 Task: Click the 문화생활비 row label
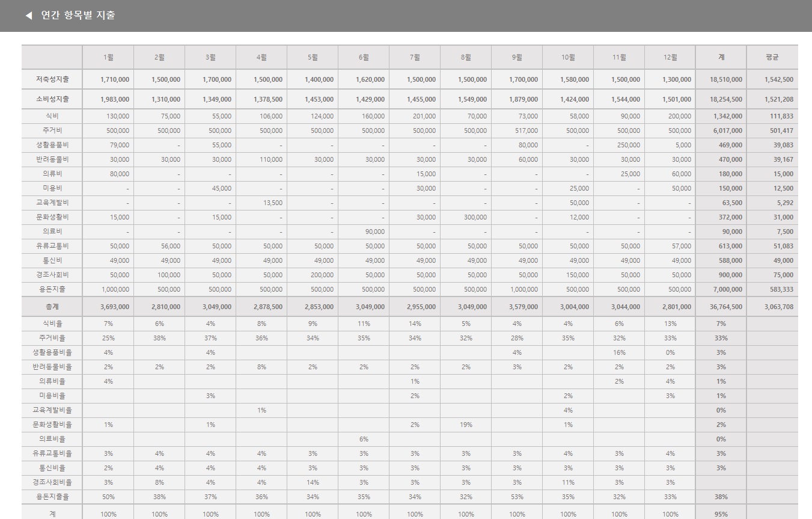tap(52, 217)
